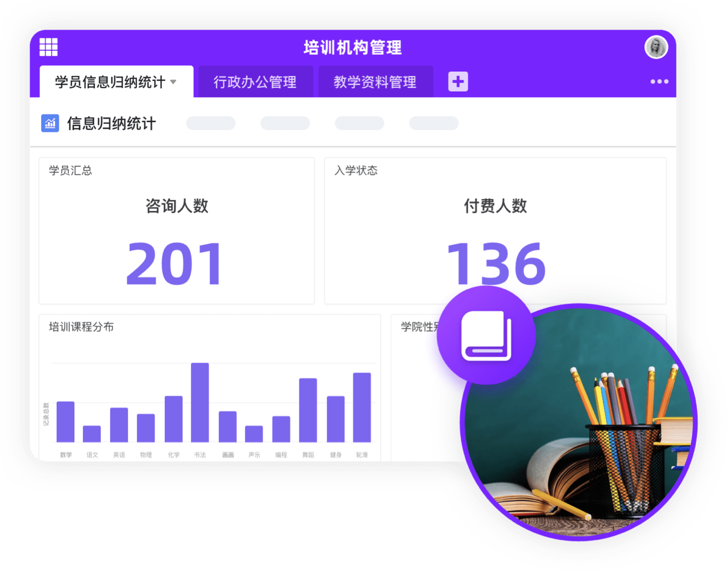728x571 pixels.
Task: Click the 付费人数 number 136
Action: 496,264
